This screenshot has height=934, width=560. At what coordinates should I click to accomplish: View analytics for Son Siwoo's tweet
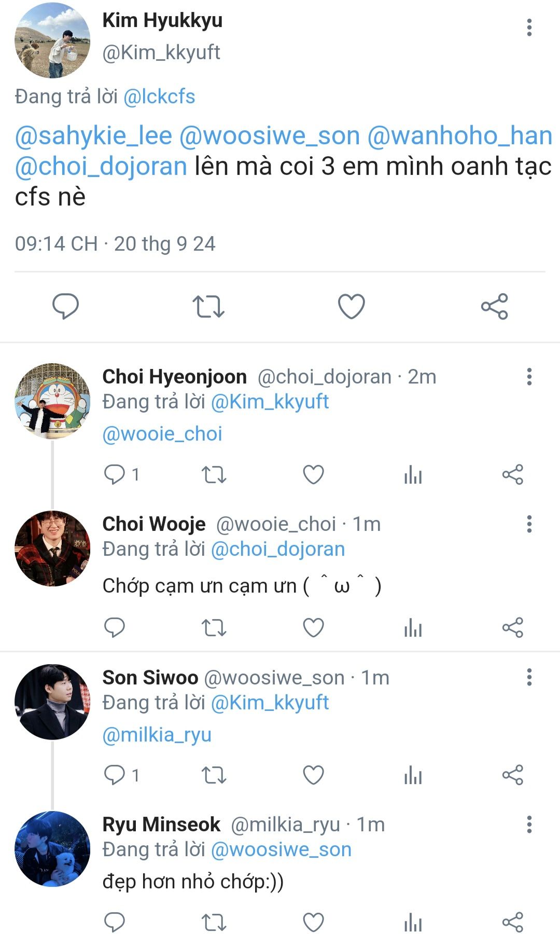413,775
